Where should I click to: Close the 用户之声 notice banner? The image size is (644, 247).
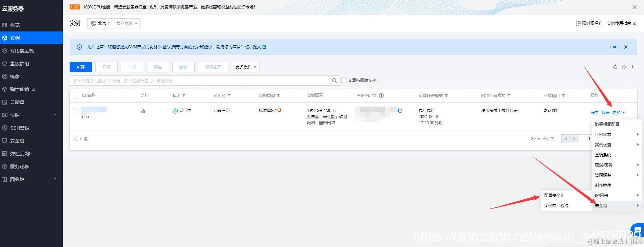coord(626,47)
